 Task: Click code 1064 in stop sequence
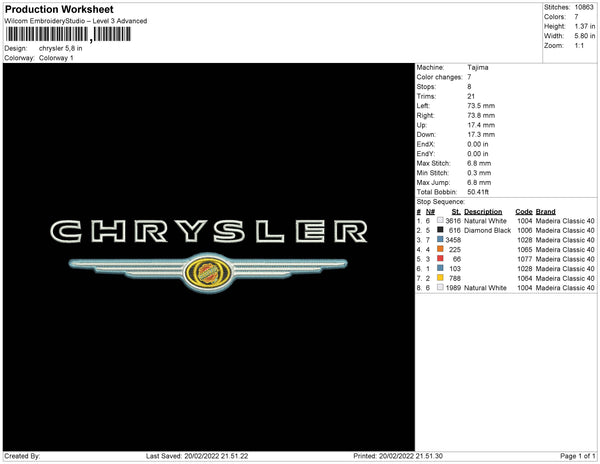(525, 278)
